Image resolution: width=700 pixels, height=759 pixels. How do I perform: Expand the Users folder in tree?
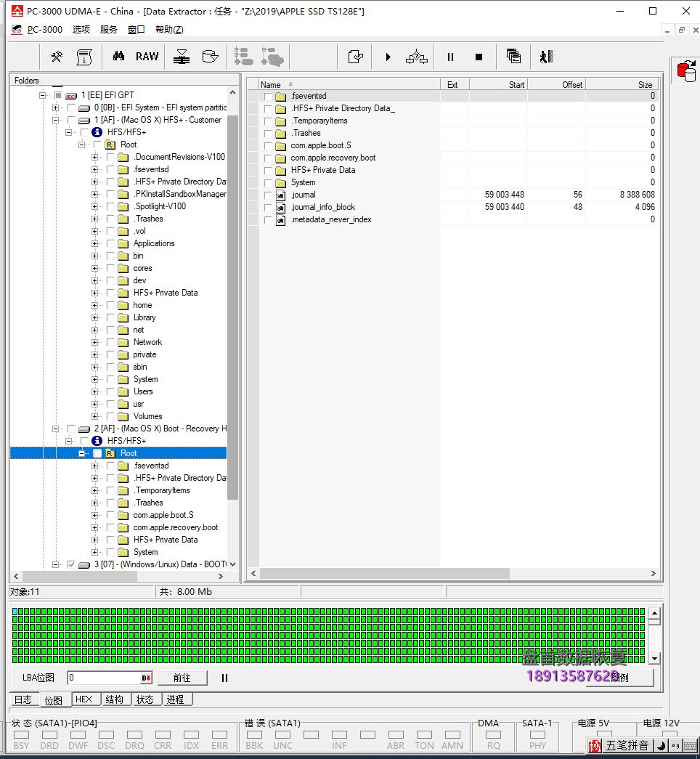tap(95, 391)
